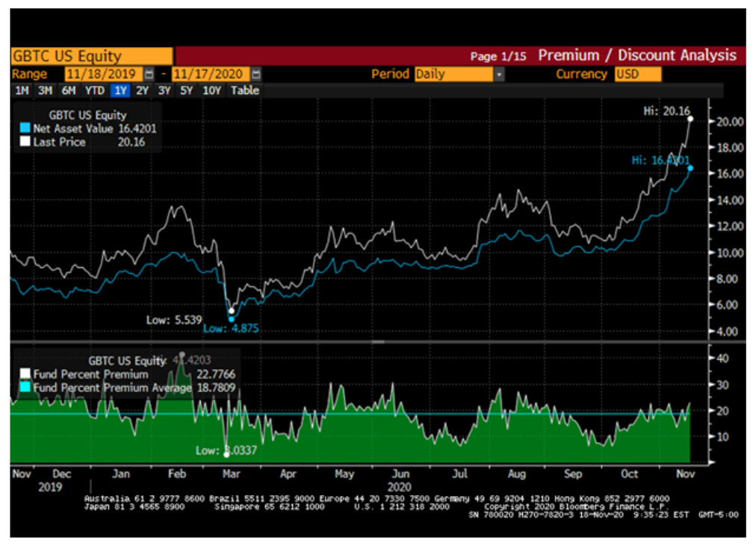Image resolution: width=756 pixels, height=551 pixels.
Task: Choose the YTD range tab
Action: pos(94,90)
